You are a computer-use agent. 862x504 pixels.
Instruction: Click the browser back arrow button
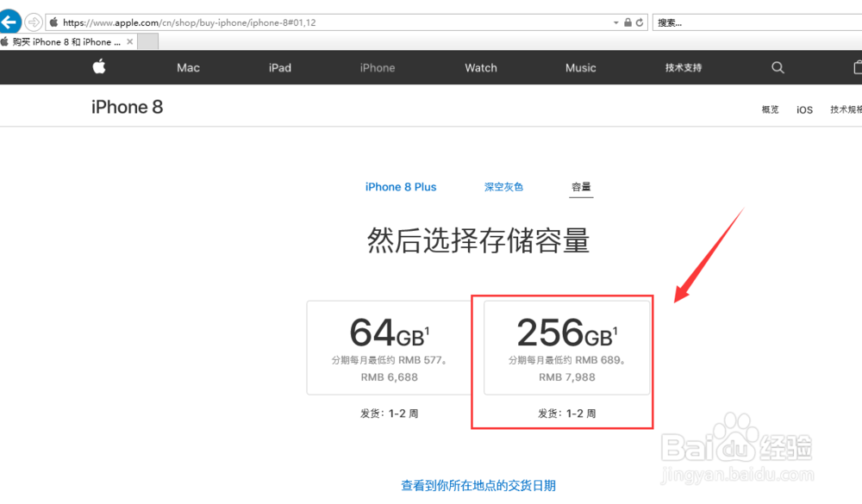[9, 22]
